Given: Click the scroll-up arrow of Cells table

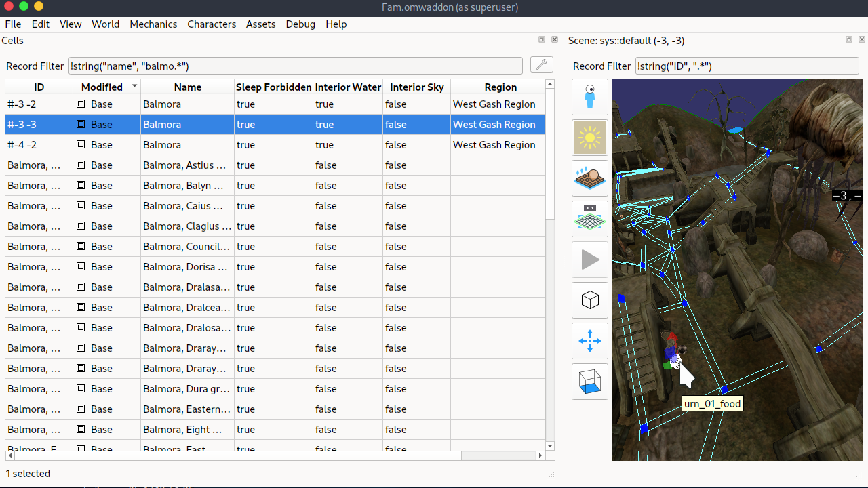Looking at the screenshot, I should coord(550,84).
